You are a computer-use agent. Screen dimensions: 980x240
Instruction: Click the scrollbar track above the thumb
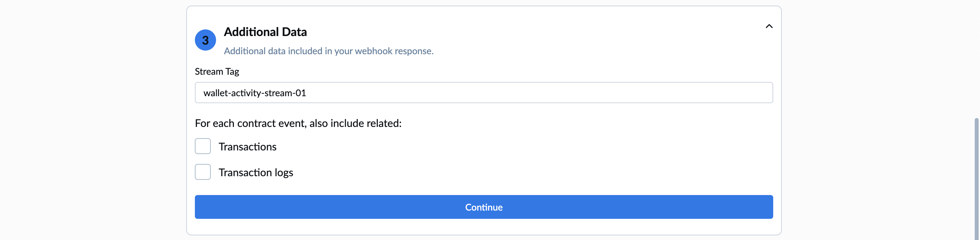[977, 57]
